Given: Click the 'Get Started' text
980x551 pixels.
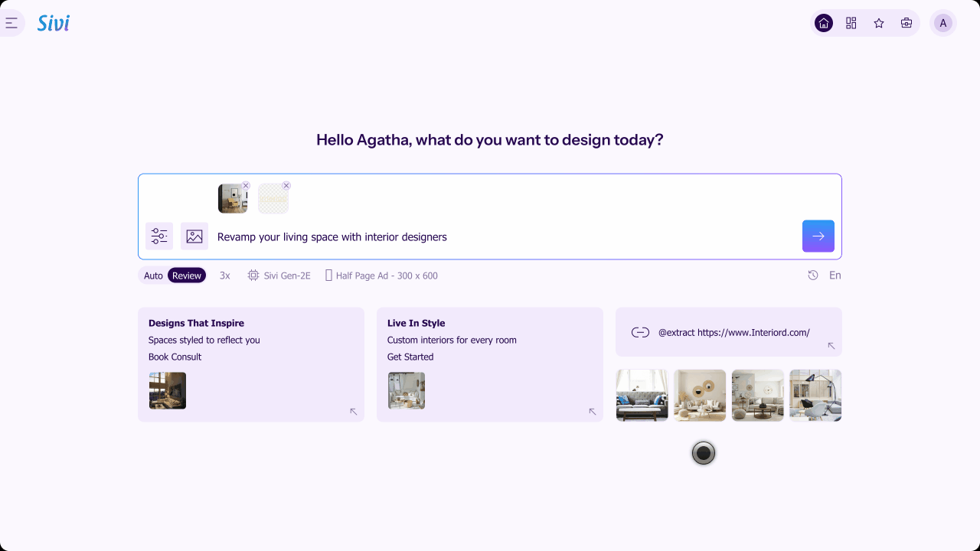Looking at the screenshot, I should (410, 357).
